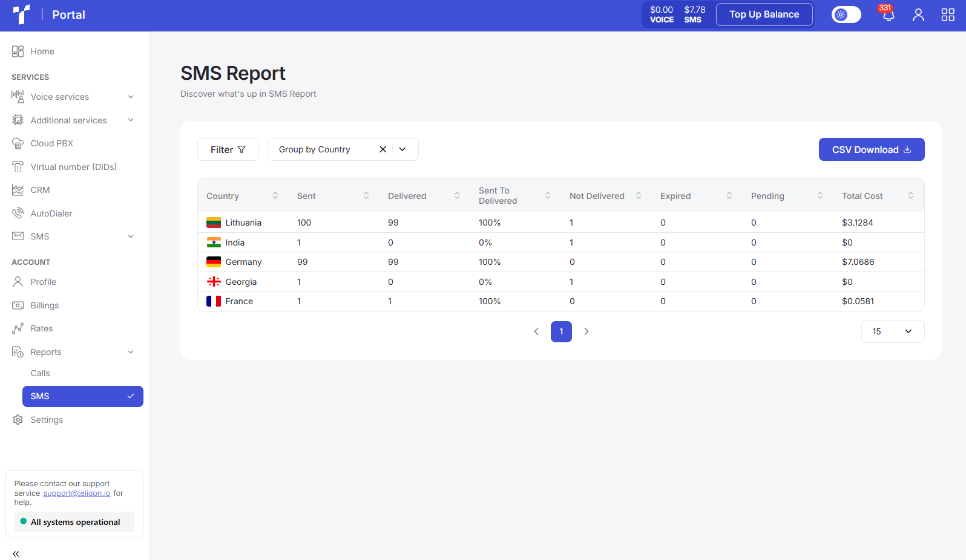The image size is (966, 560).
Task: Sort table by Sent column
Action: click(x=366, y=195)
